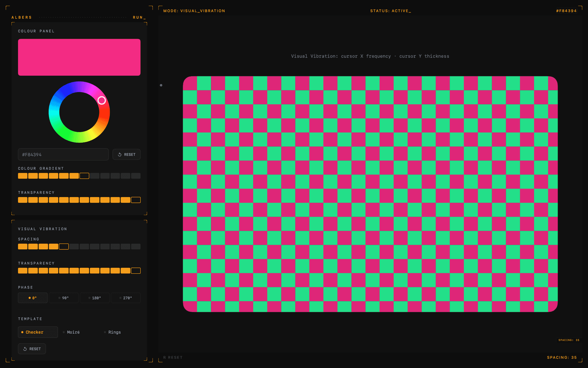The height and width of the screenshot is (368, 588).
Task: Click the RUN_ label in the header
Action: (x=139, y=17)
